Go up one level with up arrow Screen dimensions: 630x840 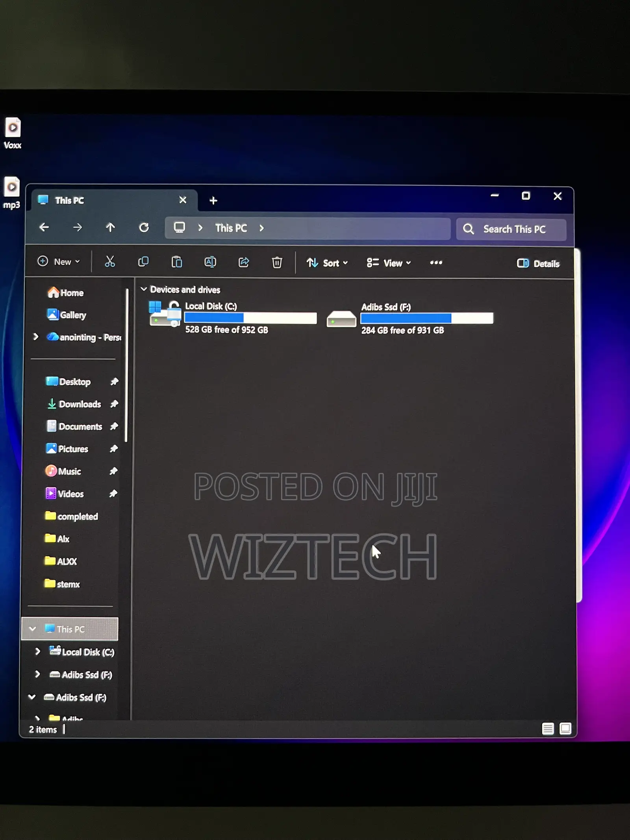click(x=111, y=227)
